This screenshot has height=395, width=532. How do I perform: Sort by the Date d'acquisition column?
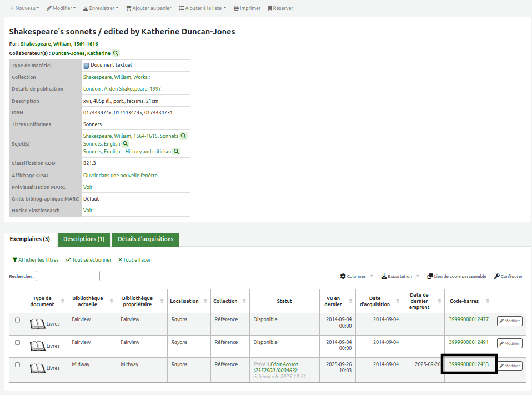[379, 301]
